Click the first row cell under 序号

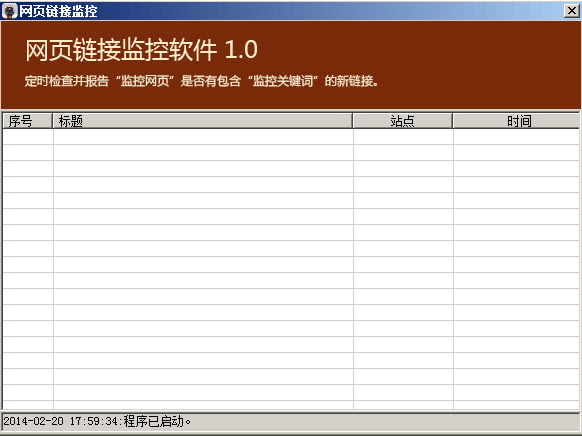pos(28,137)
